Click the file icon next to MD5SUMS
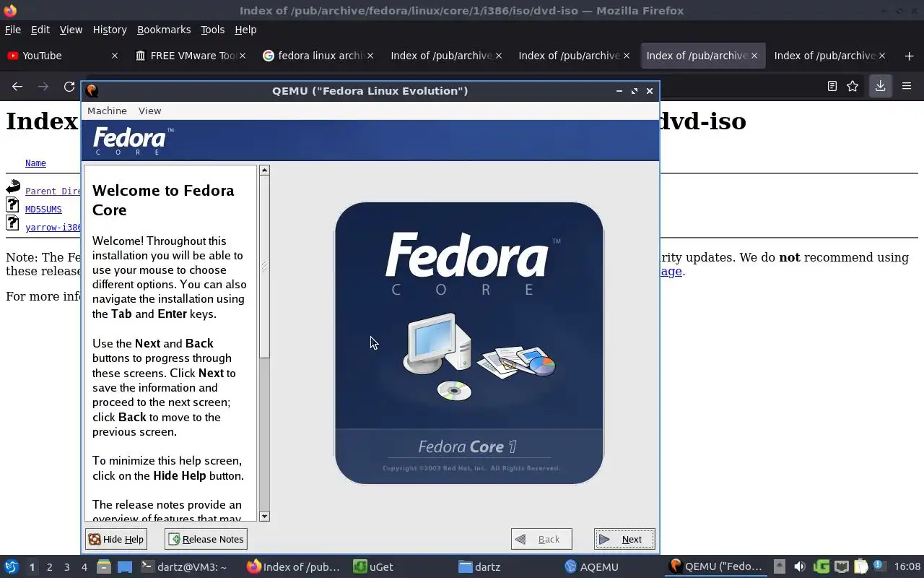 point(13,205)
